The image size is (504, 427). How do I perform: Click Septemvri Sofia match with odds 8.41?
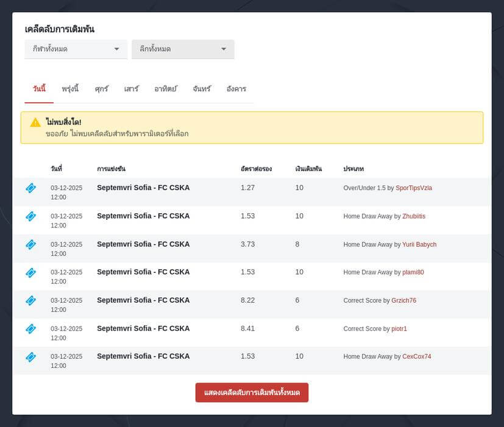click(143, 328)
